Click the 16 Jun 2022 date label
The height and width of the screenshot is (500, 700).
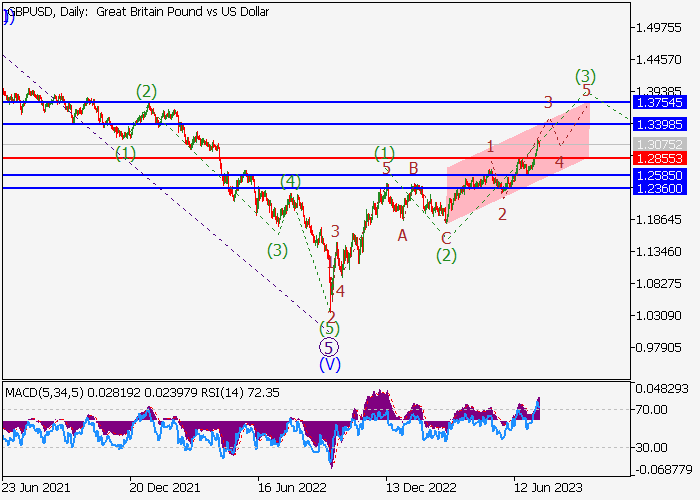pyautogui.click(x=292, y=487)
